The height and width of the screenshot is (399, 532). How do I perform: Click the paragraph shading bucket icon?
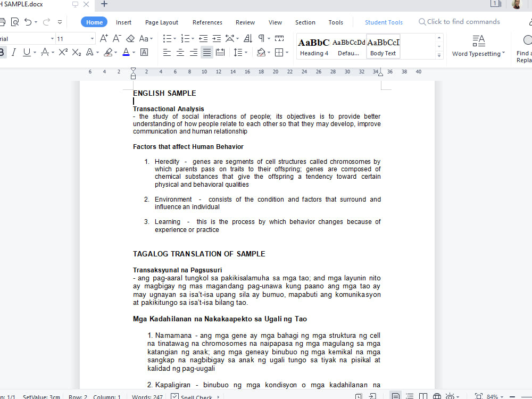[x=261, y=52]
